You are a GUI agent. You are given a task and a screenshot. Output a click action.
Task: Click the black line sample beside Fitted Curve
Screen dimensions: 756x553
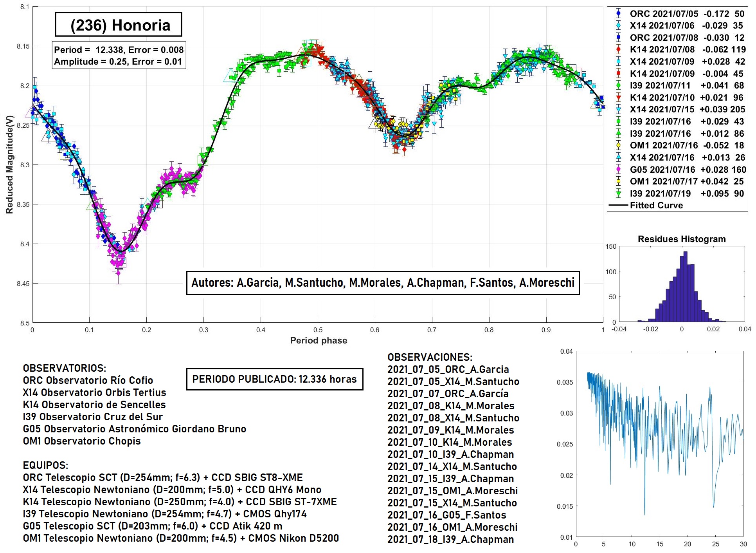(x=618, y=205)
